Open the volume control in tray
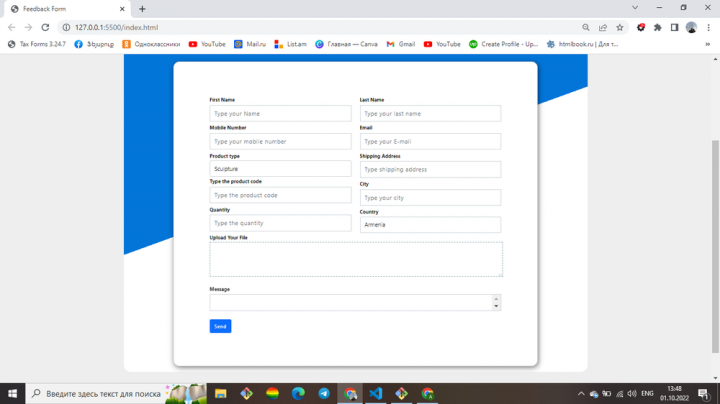720x404 pixels. (632, 393)
